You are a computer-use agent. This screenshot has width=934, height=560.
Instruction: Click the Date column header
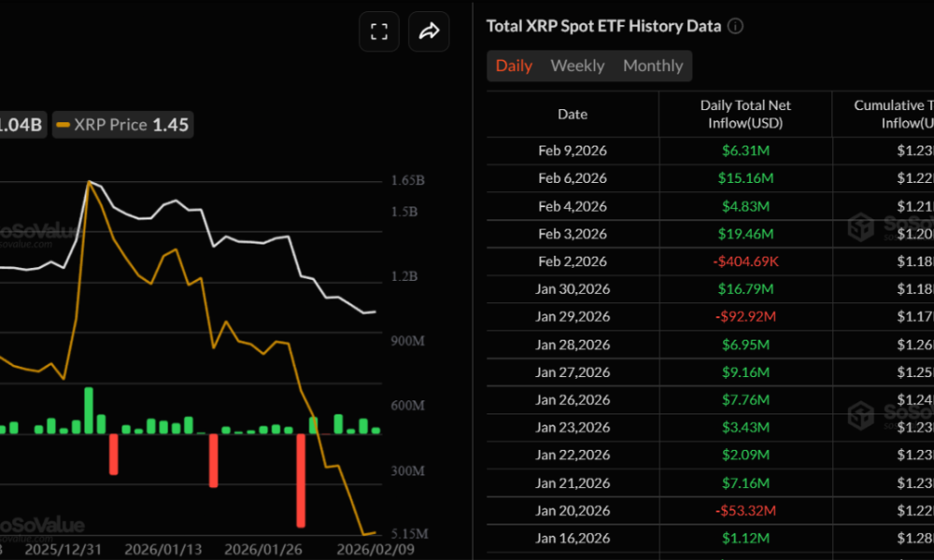[x=573, y=114]
